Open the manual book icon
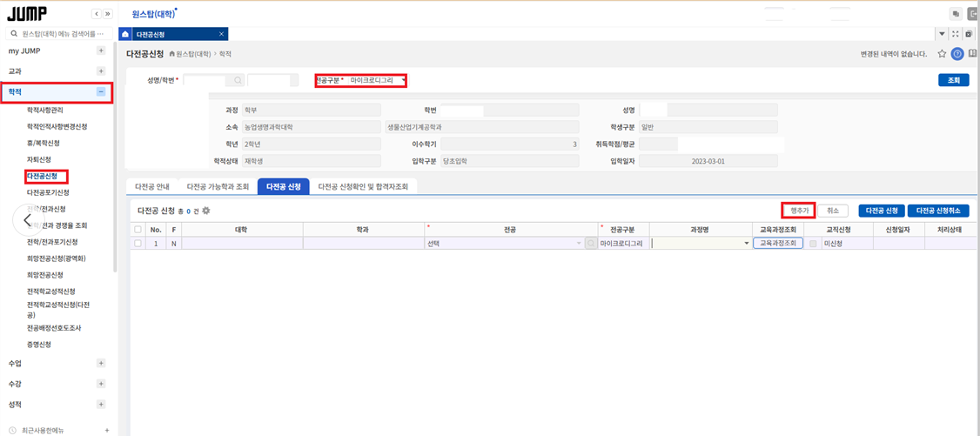 972,54
